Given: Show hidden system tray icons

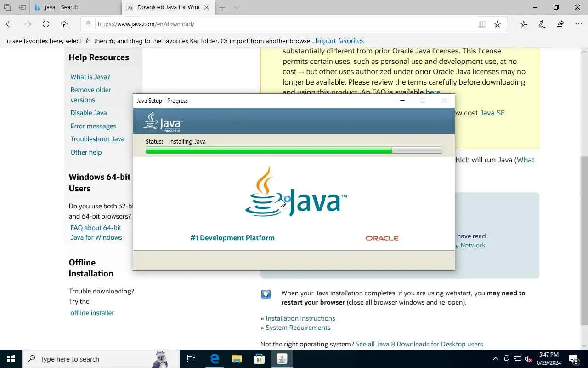Looking at the screenshot, I should coord(495,359).
